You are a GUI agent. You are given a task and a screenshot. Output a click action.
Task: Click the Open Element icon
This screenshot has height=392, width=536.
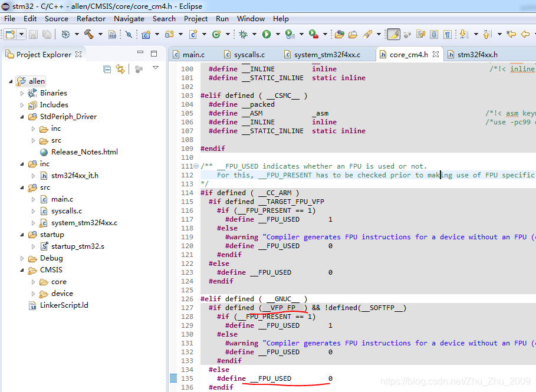click(x=340, y=34)
